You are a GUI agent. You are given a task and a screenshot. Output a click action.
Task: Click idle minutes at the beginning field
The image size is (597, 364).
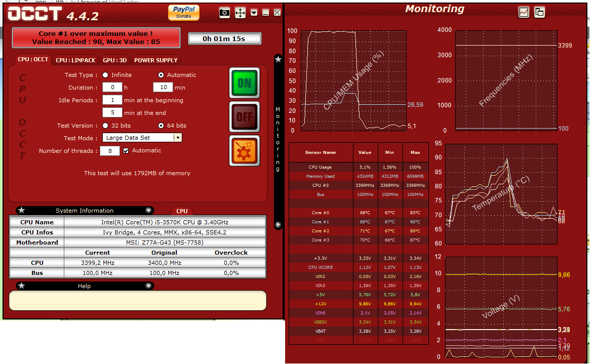point(112,100)
